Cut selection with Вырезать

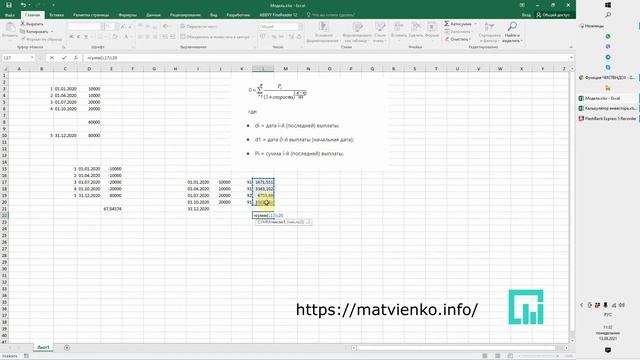click(32, 24)
